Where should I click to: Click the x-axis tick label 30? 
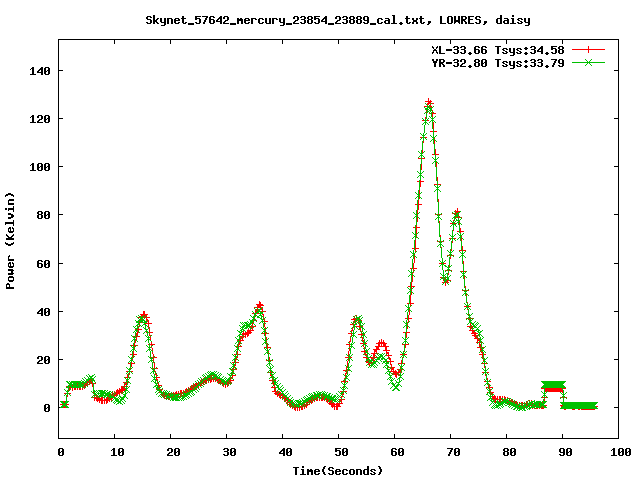[x=229, y=452]
